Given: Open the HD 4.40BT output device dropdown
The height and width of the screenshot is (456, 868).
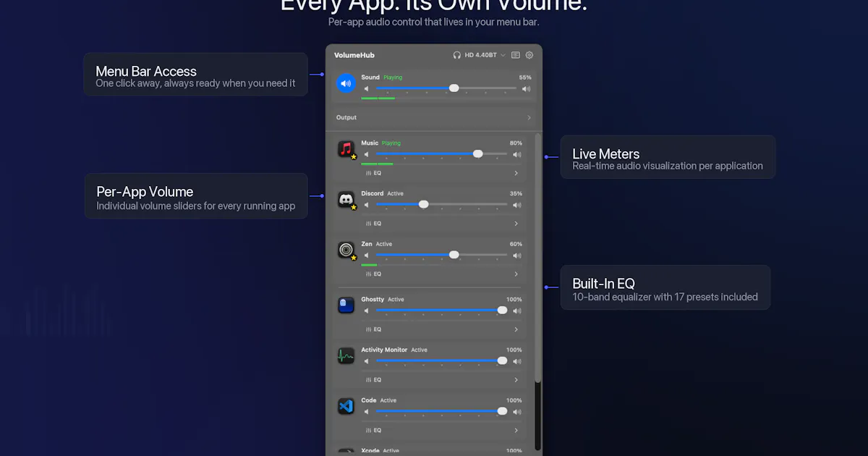Looking at the screenshot, I should point(480,55).
